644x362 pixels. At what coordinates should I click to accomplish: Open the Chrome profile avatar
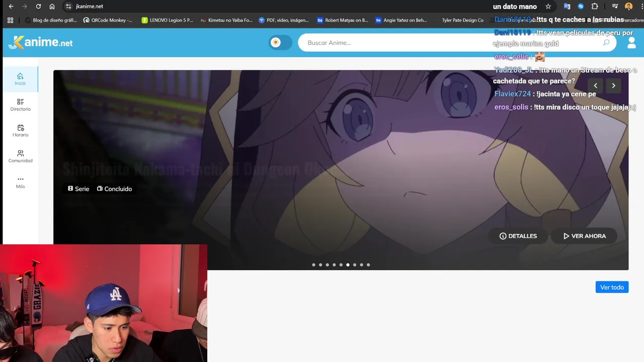pyautogui.click(x=628, y=7)
